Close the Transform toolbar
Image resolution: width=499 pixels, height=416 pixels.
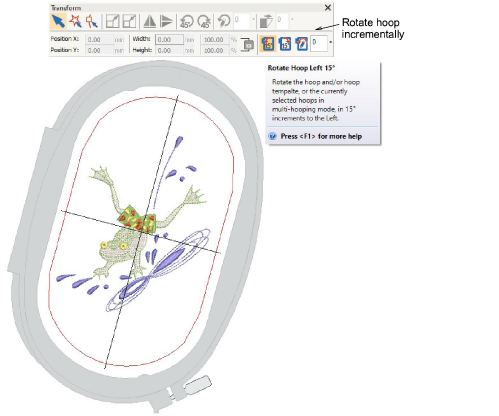[328, 8]
